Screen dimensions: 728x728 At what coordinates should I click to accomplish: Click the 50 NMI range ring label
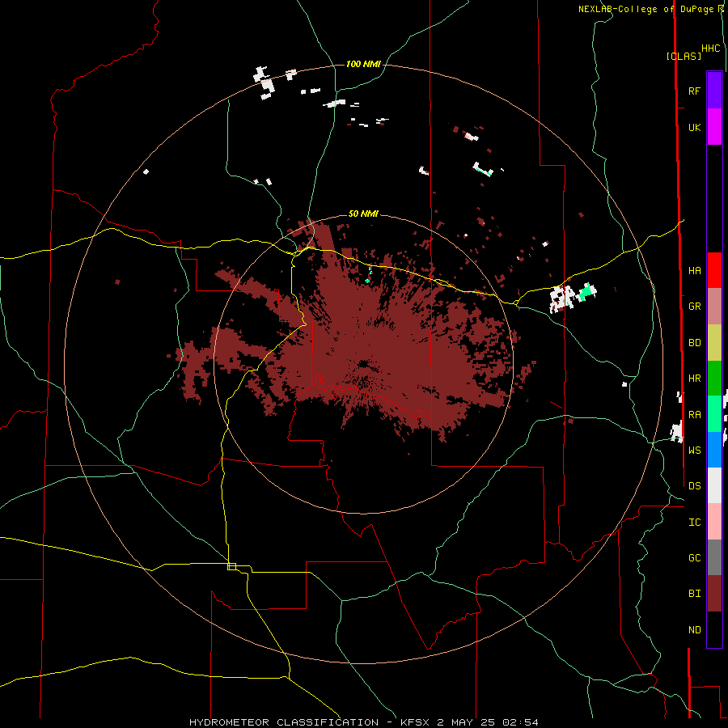[x=363, y=214]
